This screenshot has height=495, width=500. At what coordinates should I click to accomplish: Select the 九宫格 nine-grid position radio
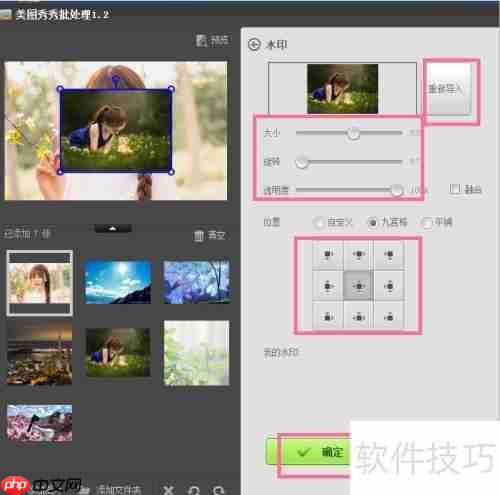(x=373, y=222)
